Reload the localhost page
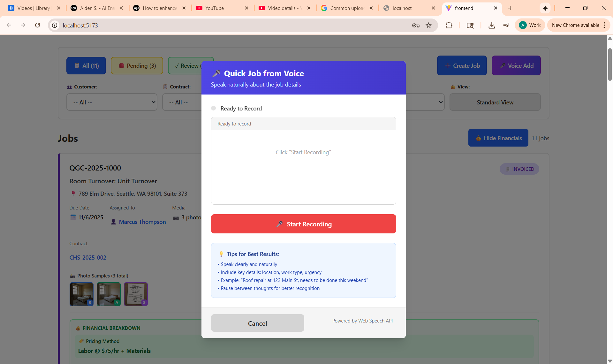 [x=37, y=25]
